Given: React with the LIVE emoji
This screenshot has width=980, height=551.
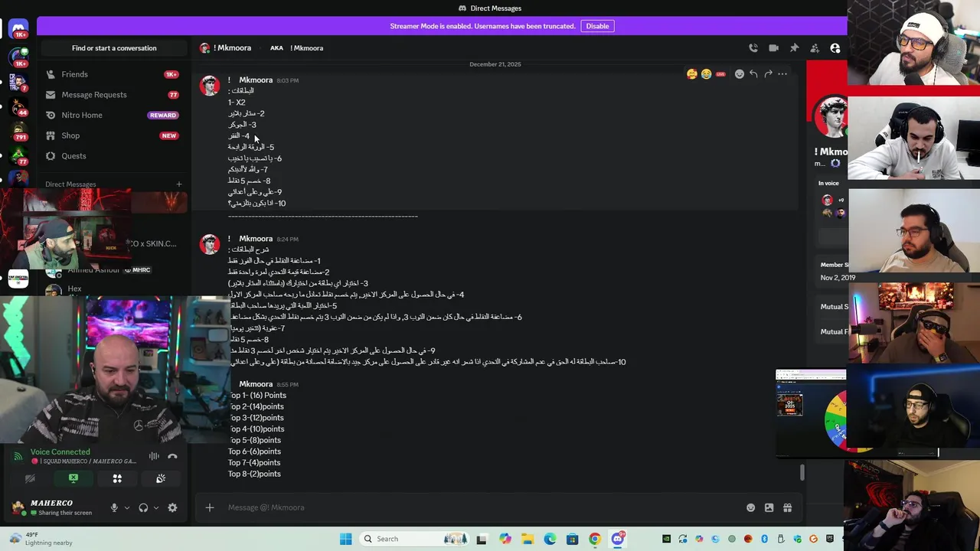Looking at the screenshot, I should coord(720,74).
